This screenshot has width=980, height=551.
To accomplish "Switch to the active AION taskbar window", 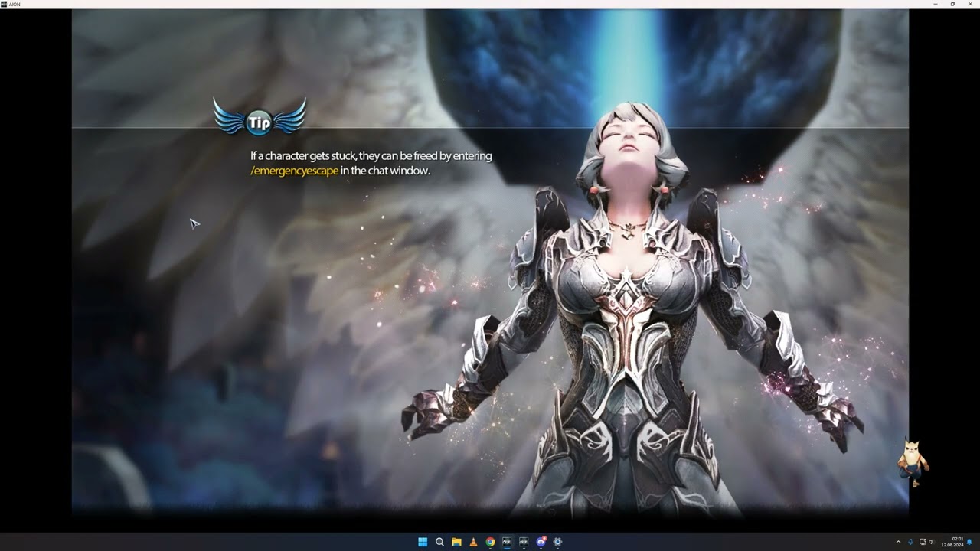I will (x=507, y=542).
